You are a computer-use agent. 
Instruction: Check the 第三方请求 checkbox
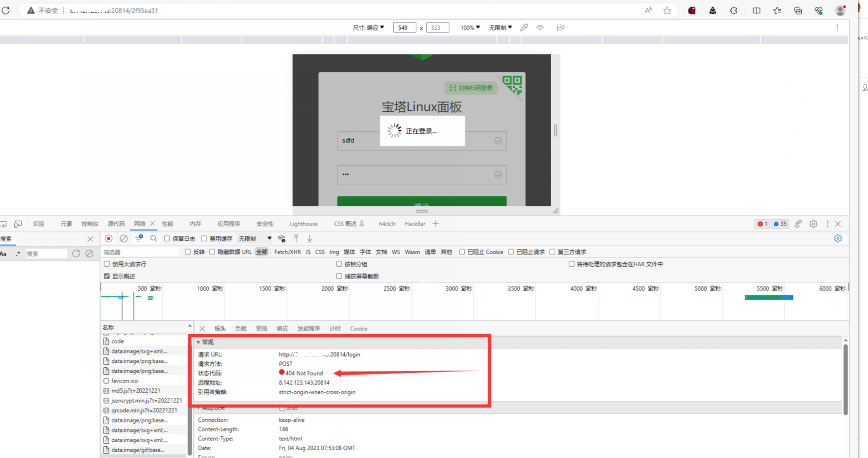(x=552, y=252)
